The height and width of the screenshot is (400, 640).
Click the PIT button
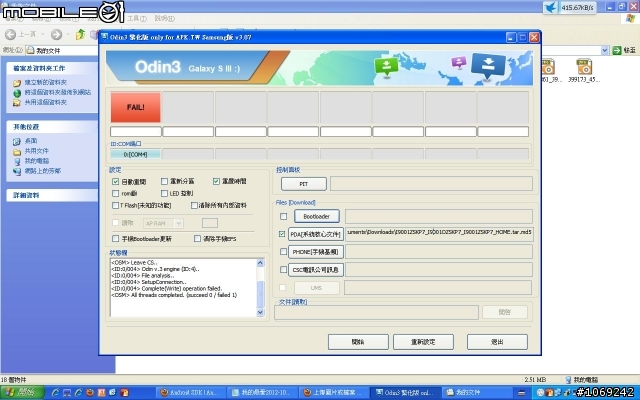[304, 184]
